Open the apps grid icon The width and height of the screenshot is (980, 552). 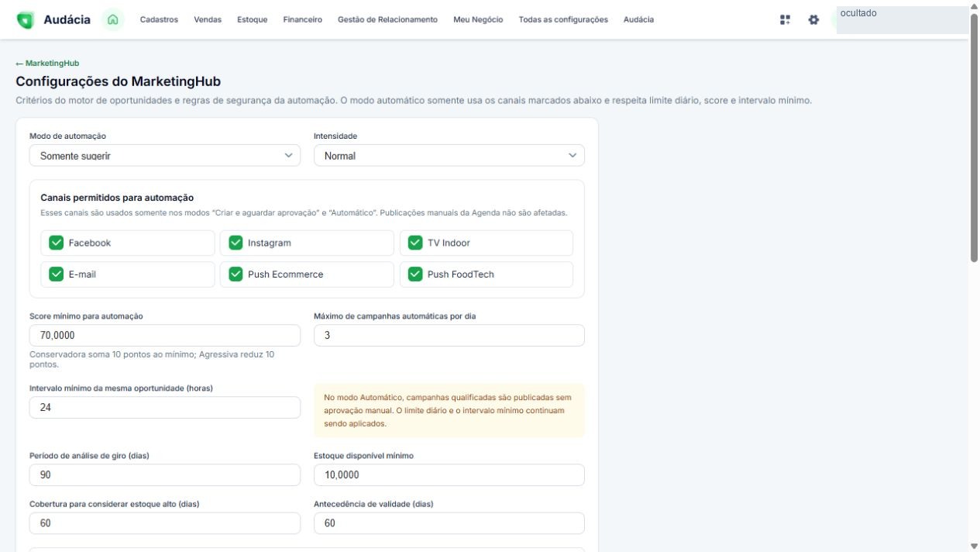pos(786,19)
